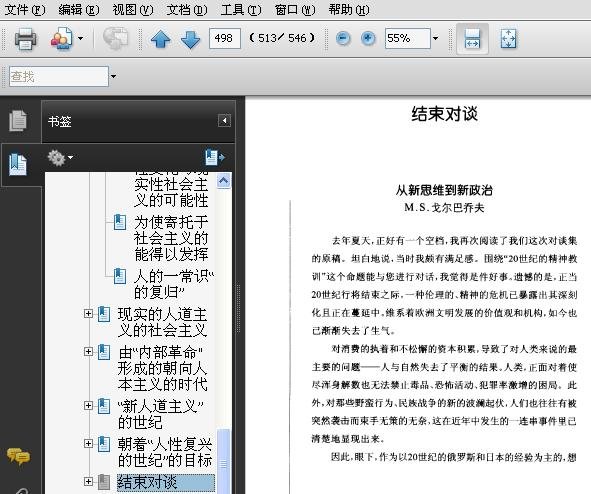Open bookmark options gear dropdown
Viewport: 591px width, 494px height.
pyautogui.click(x=60, y=158)
